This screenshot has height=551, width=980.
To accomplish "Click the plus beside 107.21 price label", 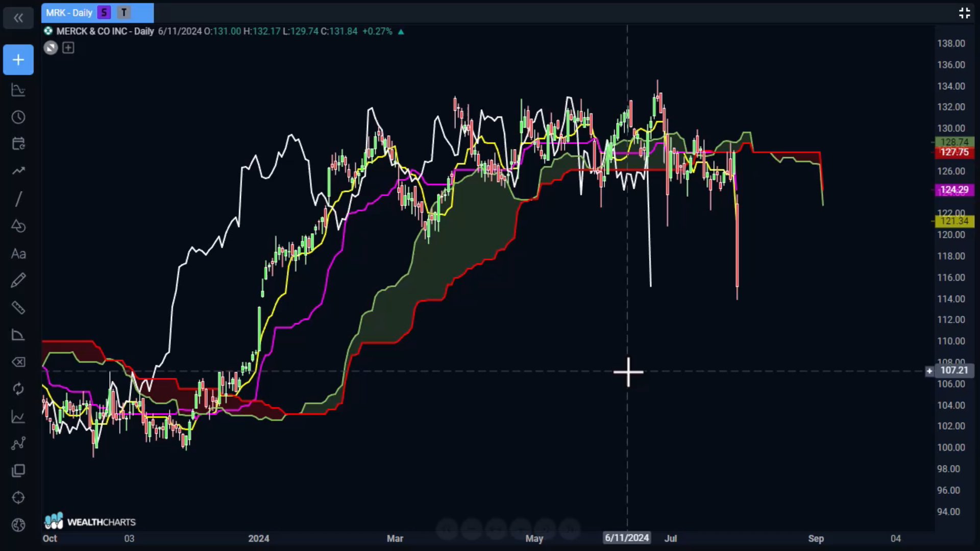I will tap(929, 371).
